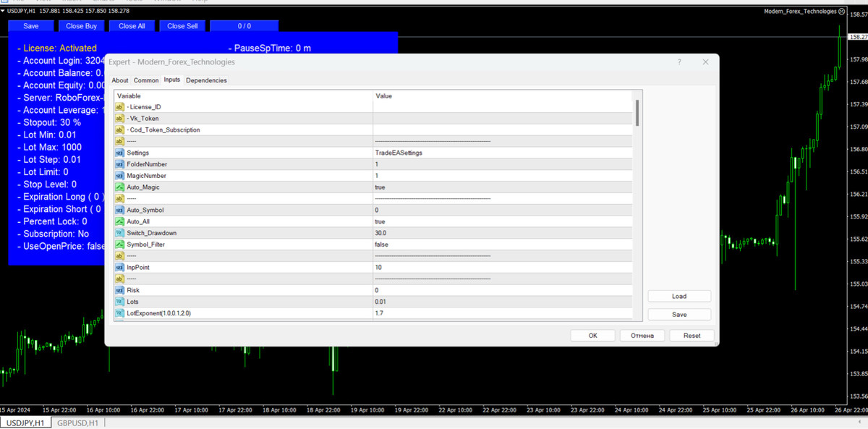Click the MagicNumber integer type icon
This screenshot has width=868, height=429.
tap(120, 176)
